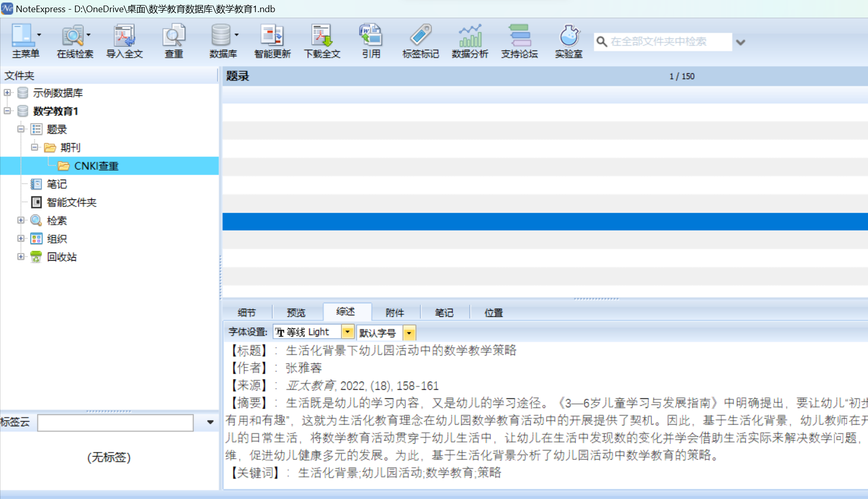Click the magnifier search icon in search box
868x499 pixels.
point(602,41)
